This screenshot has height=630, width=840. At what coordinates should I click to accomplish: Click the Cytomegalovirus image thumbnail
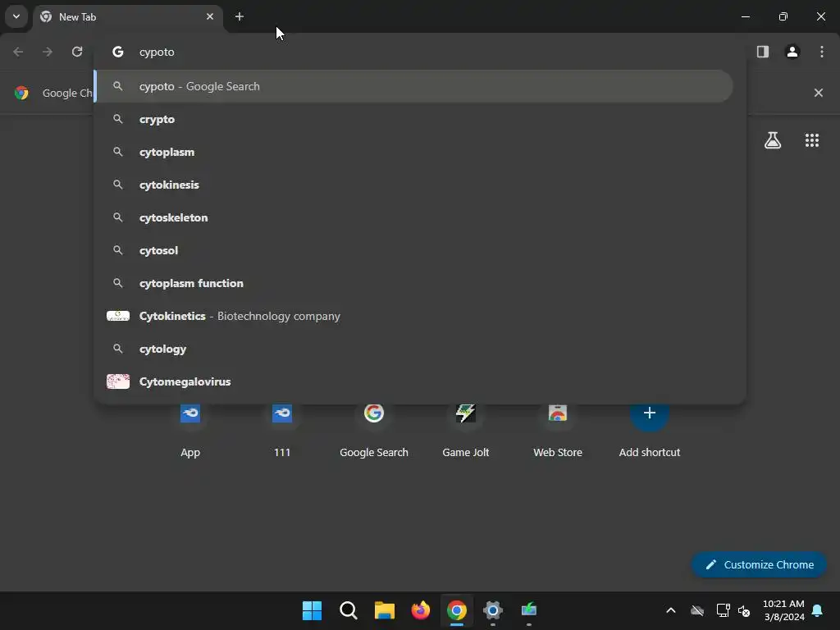(x=118, y=381)
